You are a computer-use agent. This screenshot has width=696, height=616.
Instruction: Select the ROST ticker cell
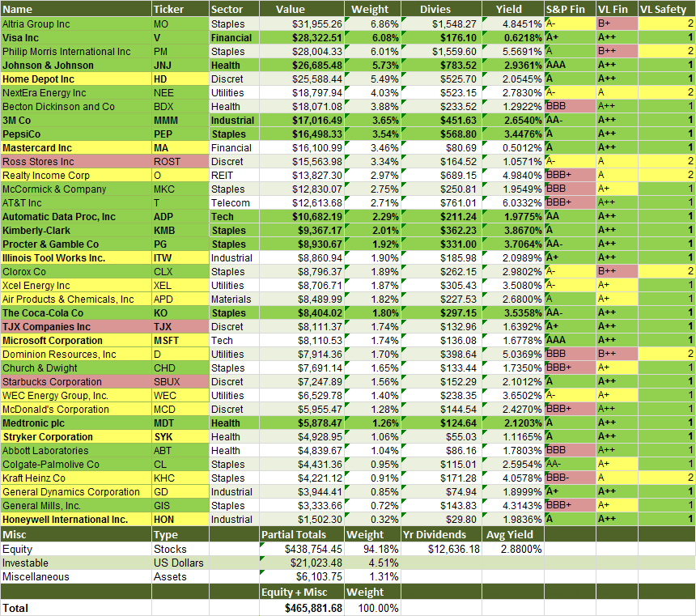point(180,162)
